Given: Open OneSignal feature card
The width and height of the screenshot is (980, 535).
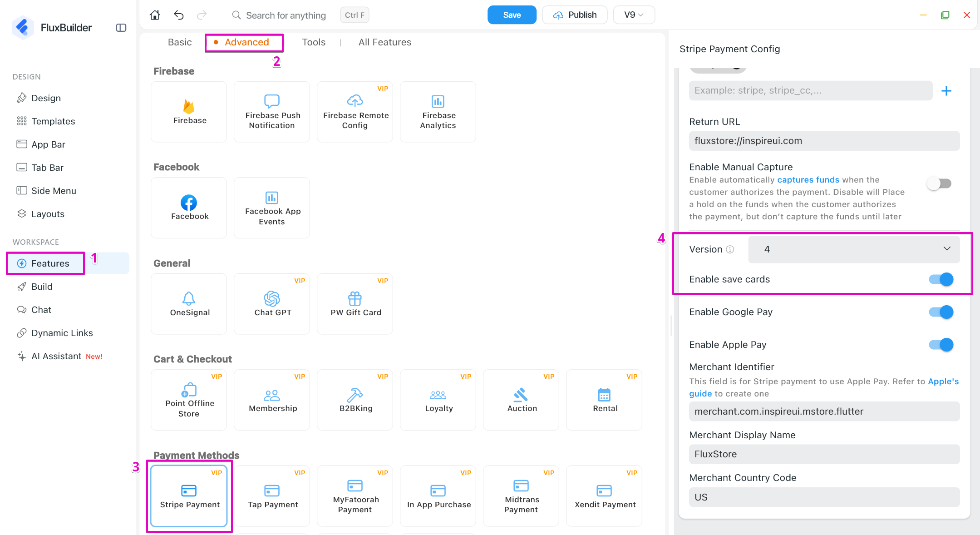Looking at the screenshot, I should click(x=189, y=304).
